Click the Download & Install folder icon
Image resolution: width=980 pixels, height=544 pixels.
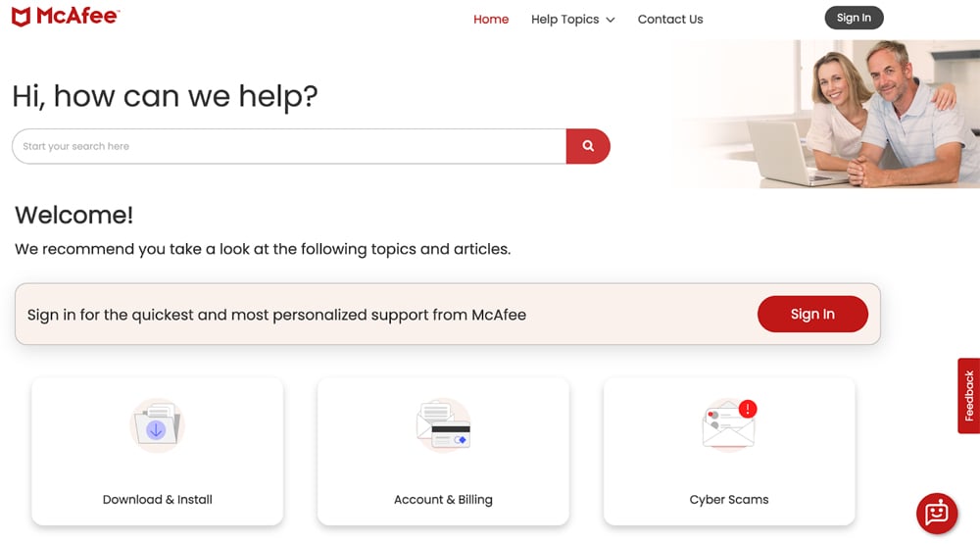157,425
